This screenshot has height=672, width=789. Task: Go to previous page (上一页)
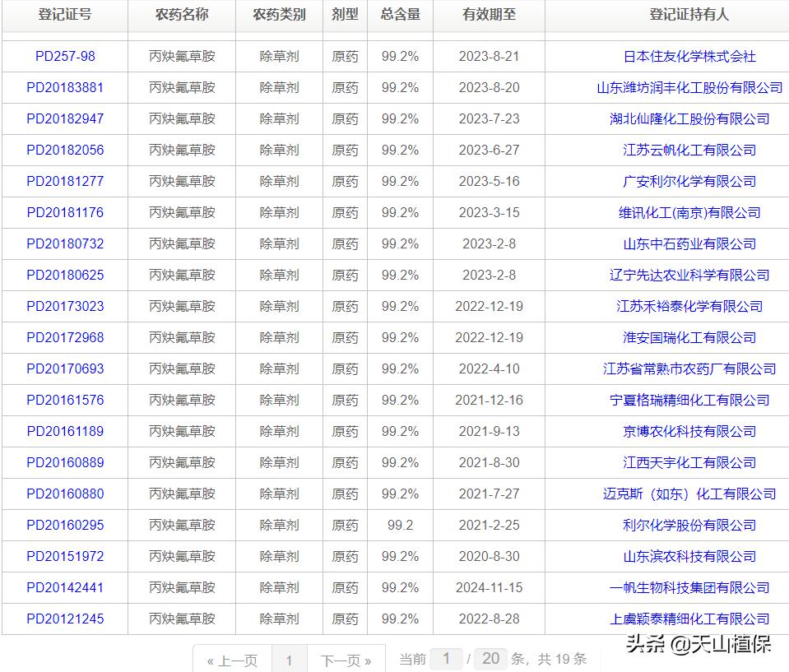click(x=232, y=660)
